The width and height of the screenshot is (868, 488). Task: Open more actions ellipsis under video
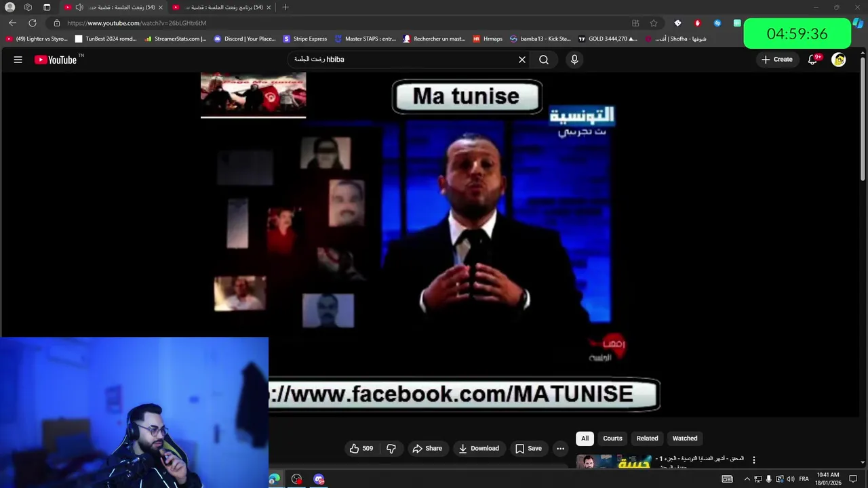pyautogui.click(x=560, y=449)
